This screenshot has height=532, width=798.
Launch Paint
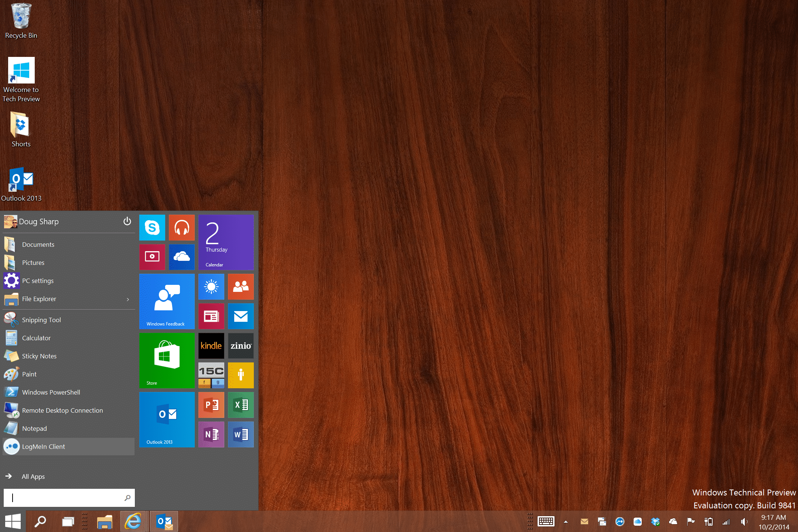69,374
